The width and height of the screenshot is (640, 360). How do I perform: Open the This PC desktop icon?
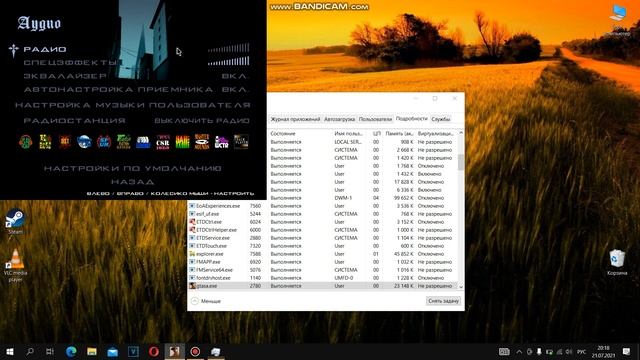[618, 20]
